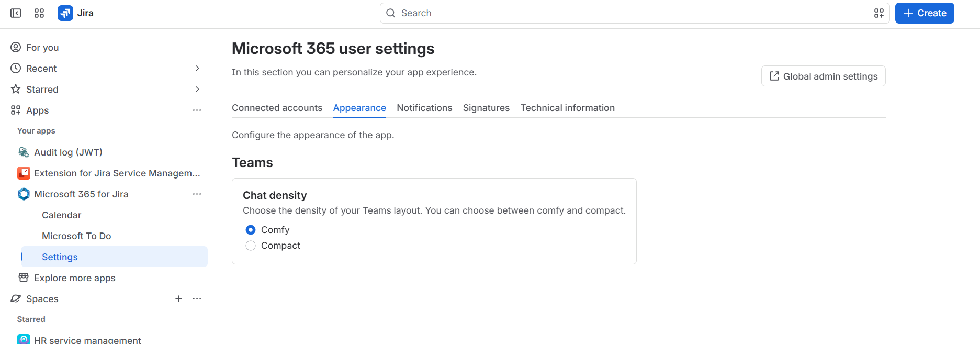
Task: Select the Comfy chat density option
Action: coord(251,230)
